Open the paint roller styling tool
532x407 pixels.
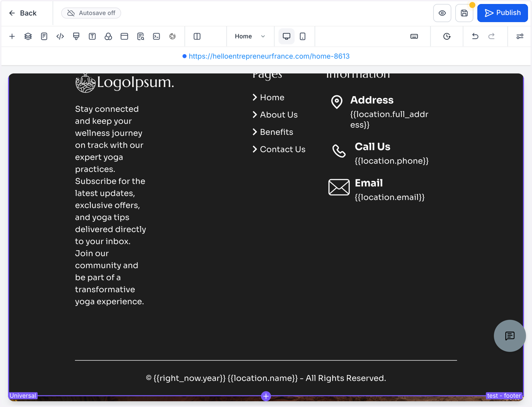pyautogui.click(x=76, y=36)
